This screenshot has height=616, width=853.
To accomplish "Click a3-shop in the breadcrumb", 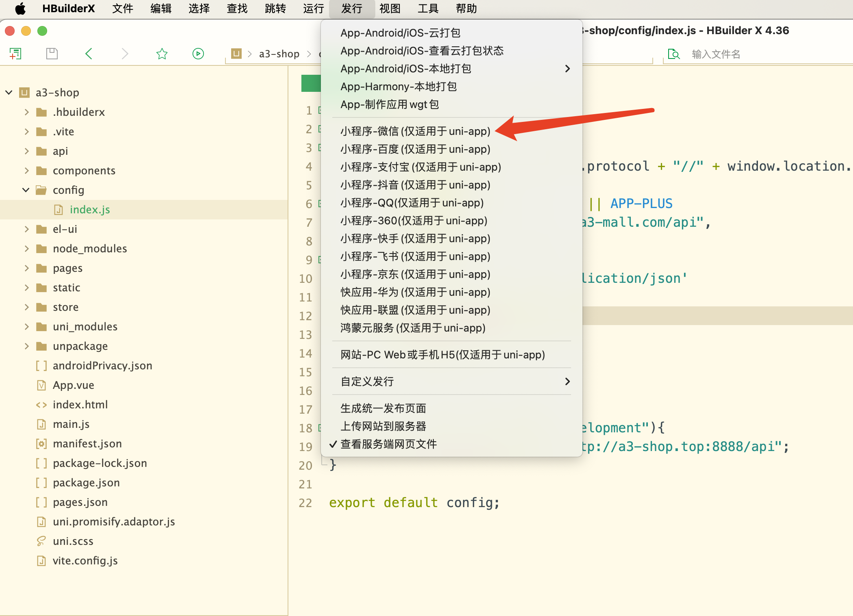I will (x=279, y=54).
